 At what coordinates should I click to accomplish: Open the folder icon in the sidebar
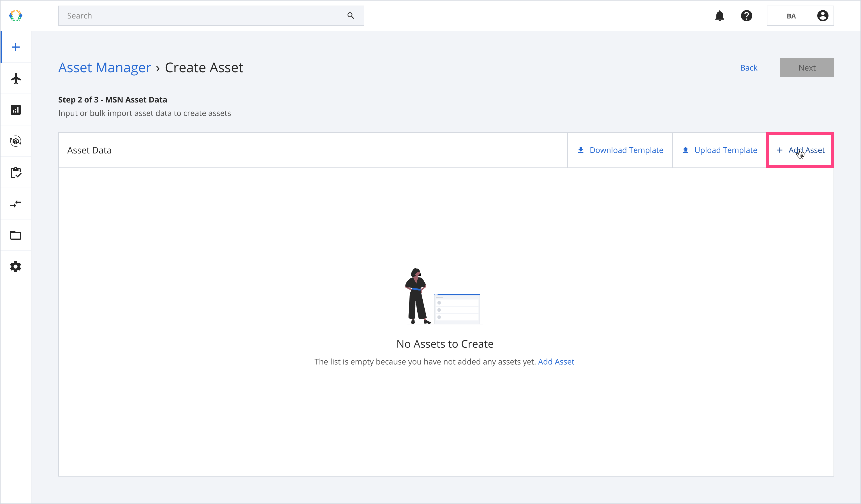coord(16,235)
